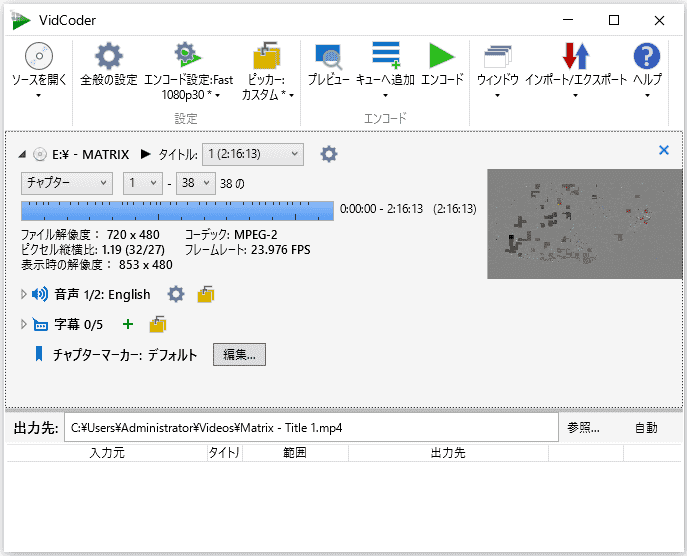
Task: Start encoding with green エンコード button
Action: 442,56
